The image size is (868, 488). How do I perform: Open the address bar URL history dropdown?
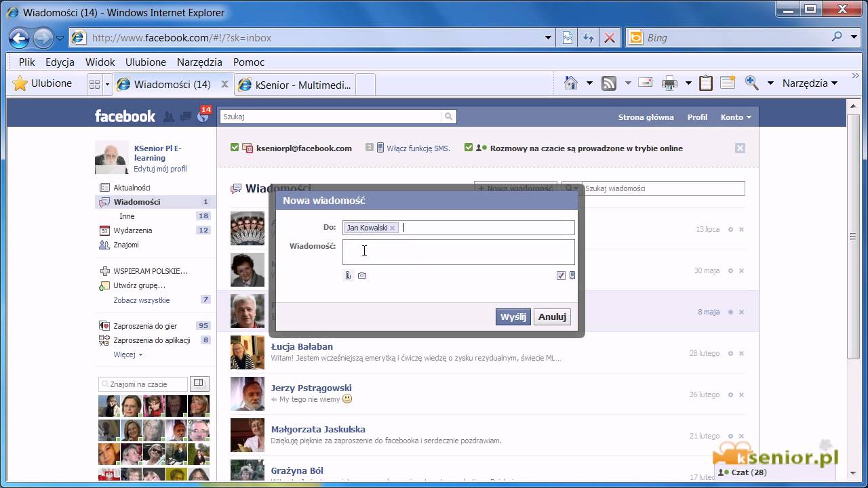pyautogui.click(x=548, y=38)
